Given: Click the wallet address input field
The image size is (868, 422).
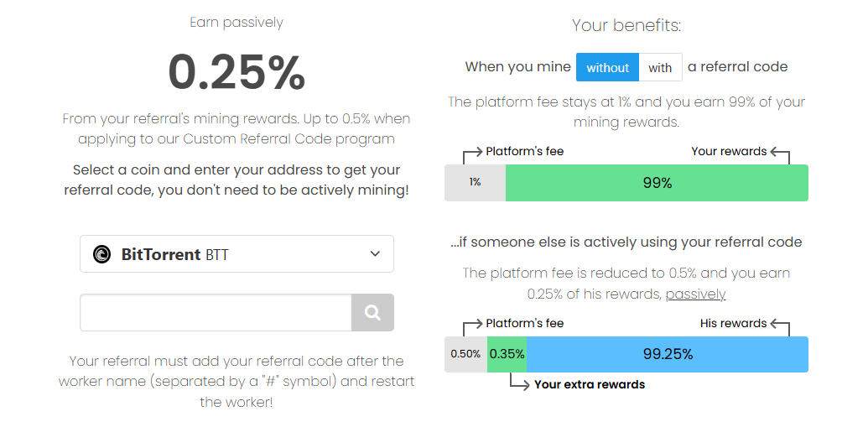Looking at the screenshot, I should [216, 312].
